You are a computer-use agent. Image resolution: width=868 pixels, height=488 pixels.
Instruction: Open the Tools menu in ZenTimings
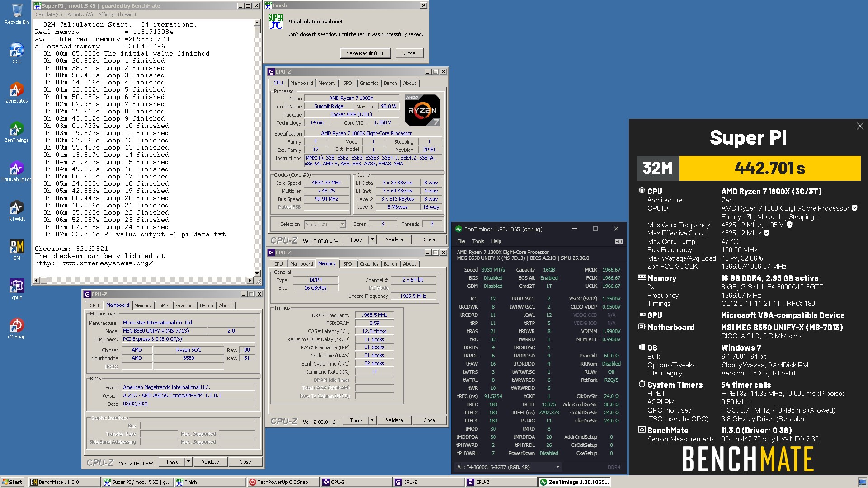point(478,241)
